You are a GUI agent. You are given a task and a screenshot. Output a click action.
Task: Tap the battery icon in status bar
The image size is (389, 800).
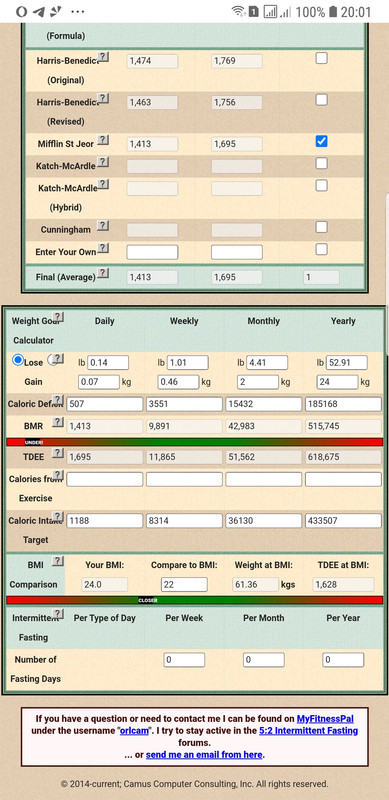pos(333,11)
